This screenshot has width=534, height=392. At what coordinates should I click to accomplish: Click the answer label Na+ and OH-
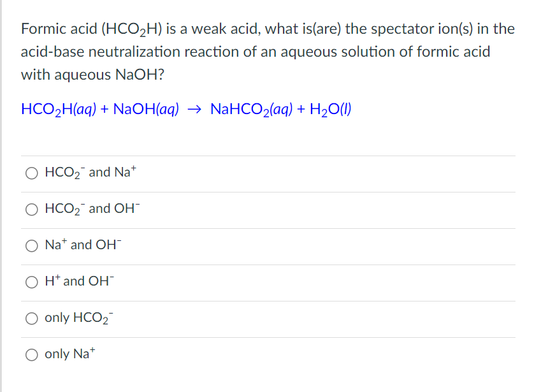point(83,245)
